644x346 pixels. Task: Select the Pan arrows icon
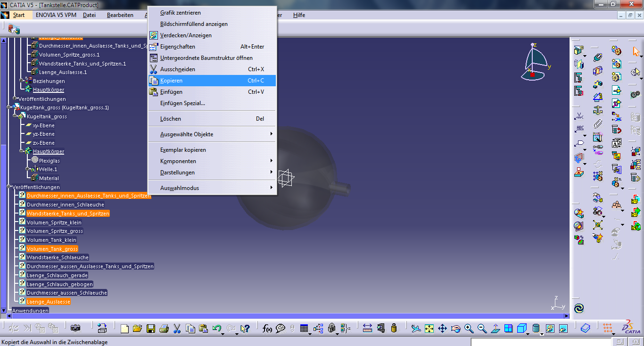pyautogui.click(x=442, y=328)
